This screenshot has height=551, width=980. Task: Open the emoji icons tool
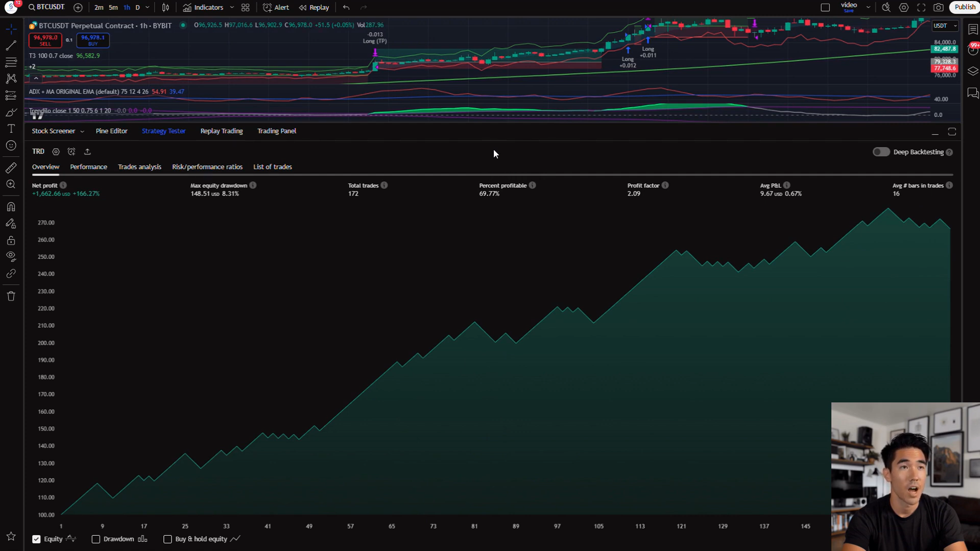click(11, 146)
